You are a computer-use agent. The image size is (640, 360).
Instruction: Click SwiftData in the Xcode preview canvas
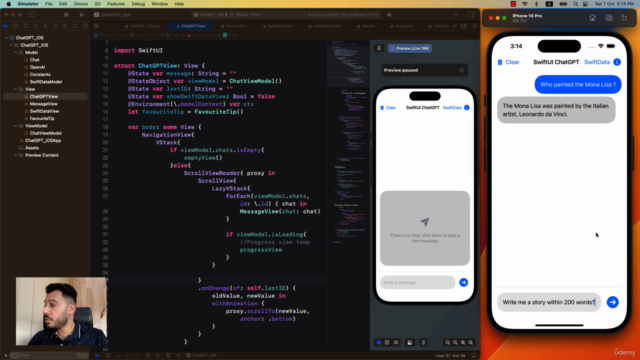tap(452, 108)
